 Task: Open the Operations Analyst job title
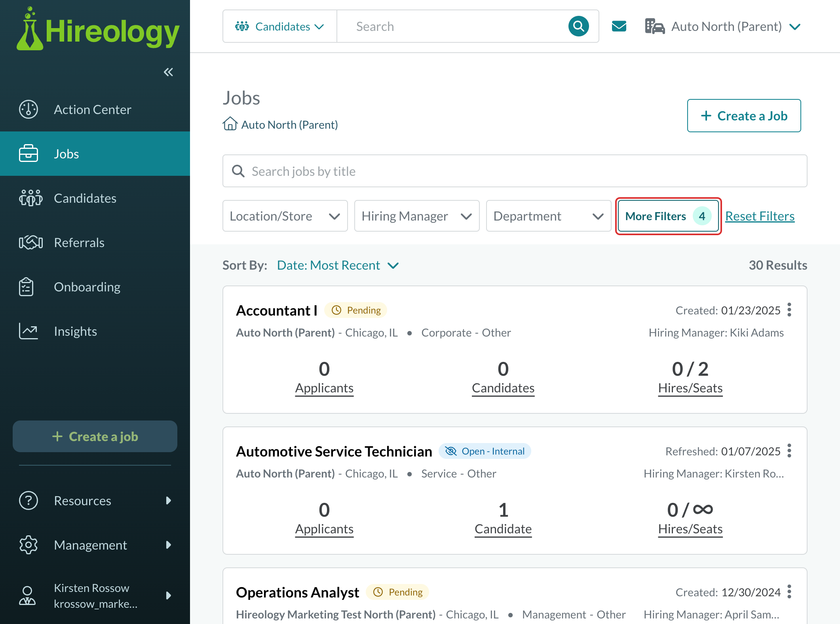(298, 592)
